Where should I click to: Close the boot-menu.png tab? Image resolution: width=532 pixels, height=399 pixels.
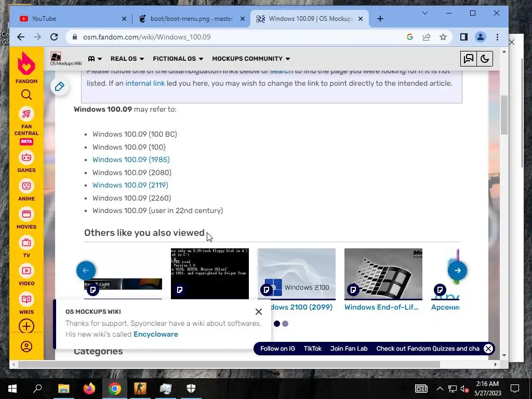click(243, 19)
